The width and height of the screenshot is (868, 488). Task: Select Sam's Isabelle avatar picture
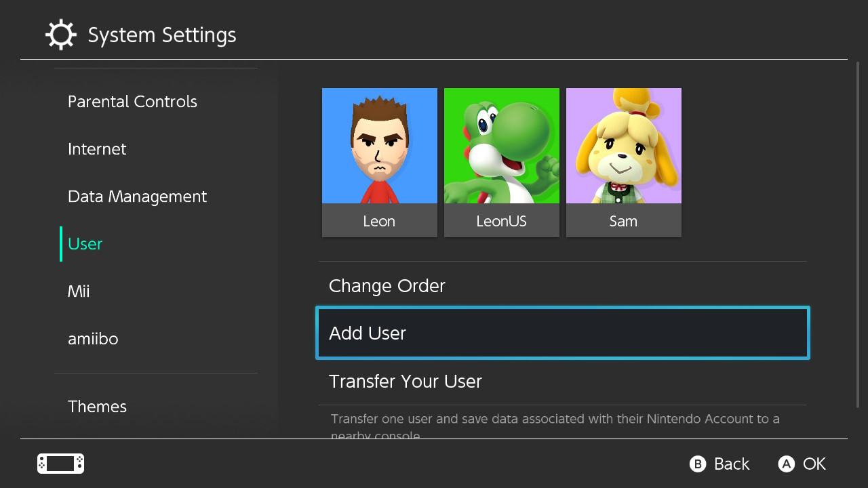[x=623, y=146]
